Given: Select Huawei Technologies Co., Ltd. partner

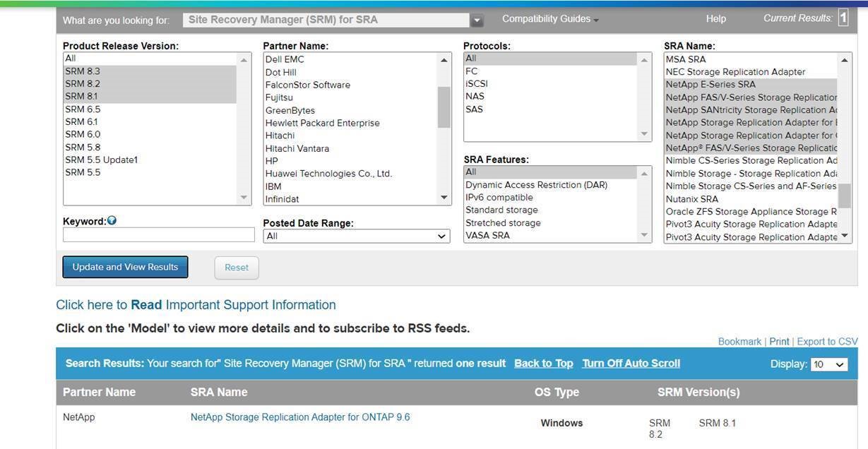Looking at the screenshot, I should click(x=350, y=174).
